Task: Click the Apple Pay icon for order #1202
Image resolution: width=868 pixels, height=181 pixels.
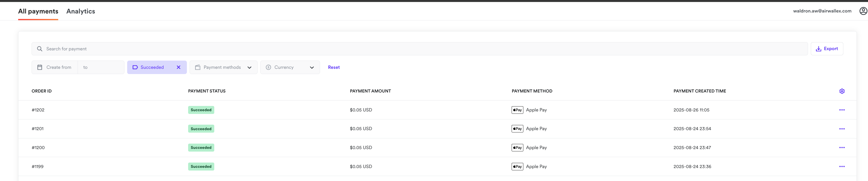Action: (517, 110)
